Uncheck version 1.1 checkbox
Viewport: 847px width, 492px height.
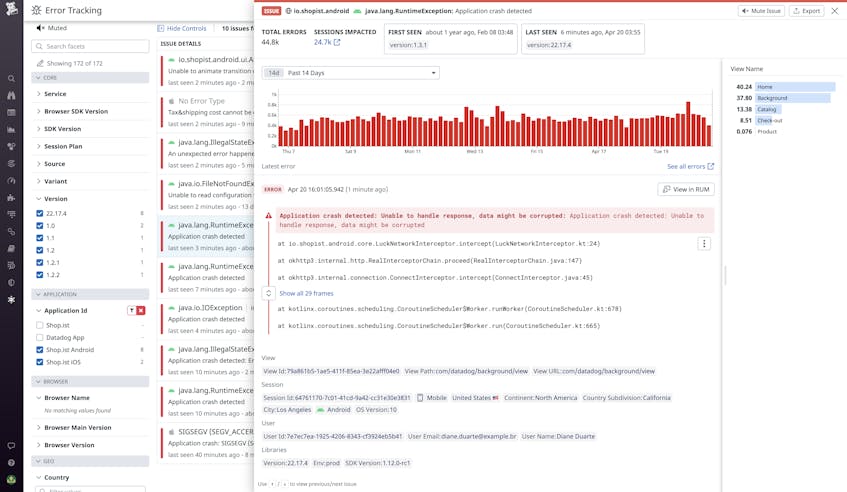coord(39,238)
